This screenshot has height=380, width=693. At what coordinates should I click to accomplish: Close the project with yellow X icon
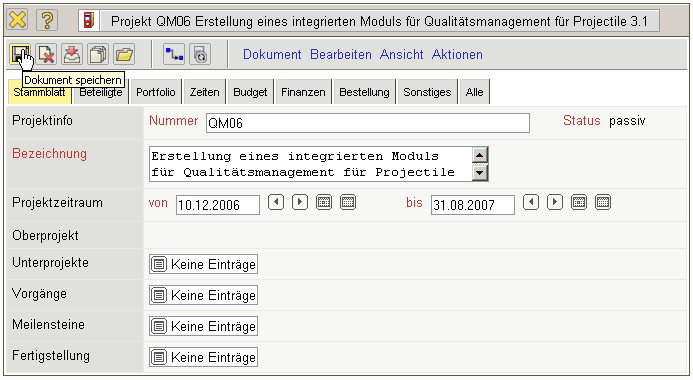(x=18, y=20)
